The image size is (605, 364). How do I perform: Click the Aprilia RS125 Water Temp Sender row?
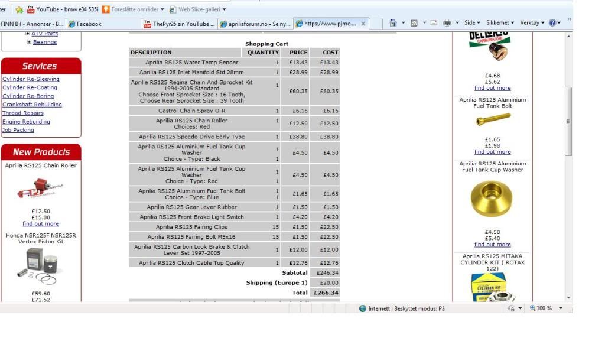[x=234, y=62]
